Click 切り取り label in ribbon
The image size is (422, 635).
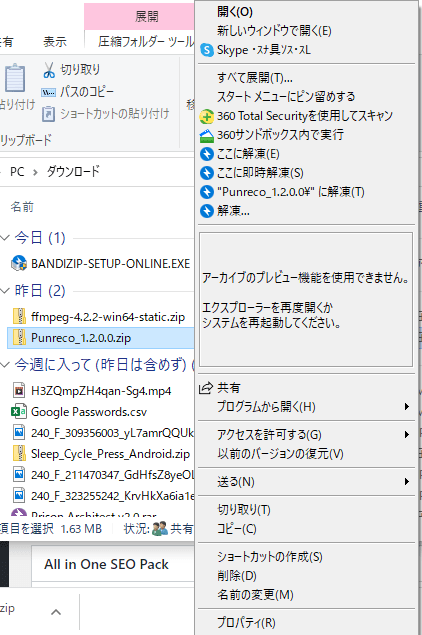[x=80, y=69]
